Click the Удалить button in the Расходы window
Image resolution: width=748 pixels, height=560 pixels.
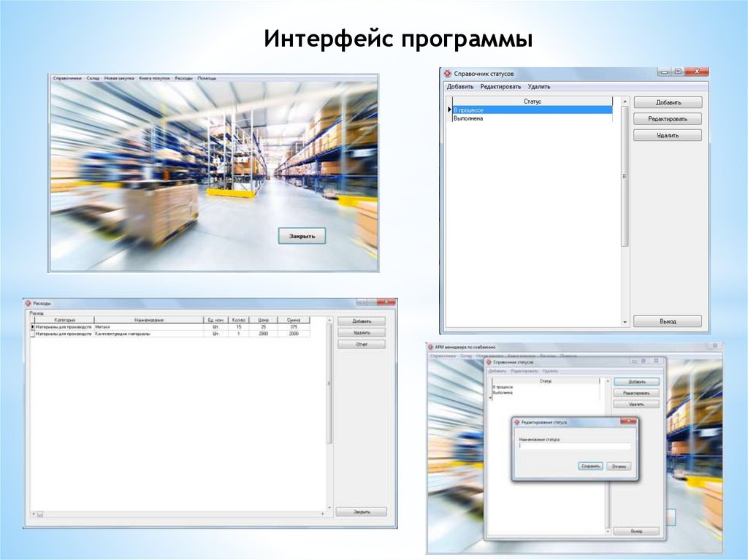[x=361, y=333]
